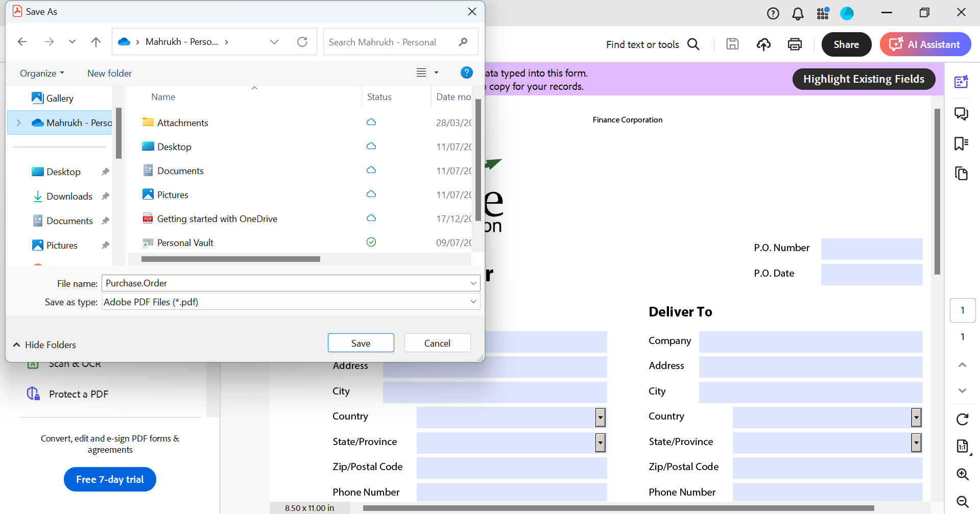Save the file as Purchase.Order
The image size is (980, 514).
[x=361, y=342]
